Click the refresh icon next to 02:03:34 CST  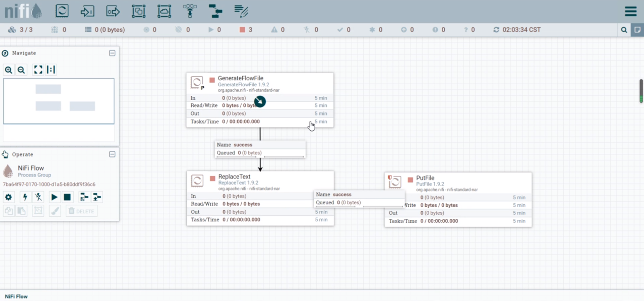click(496, 30)
